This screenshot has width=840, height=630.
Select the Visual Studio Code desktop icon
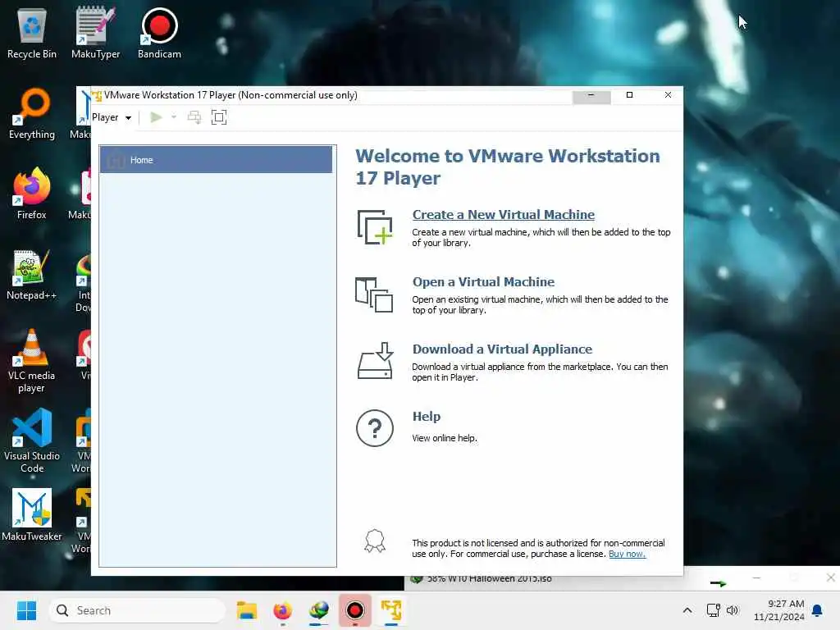32,441
